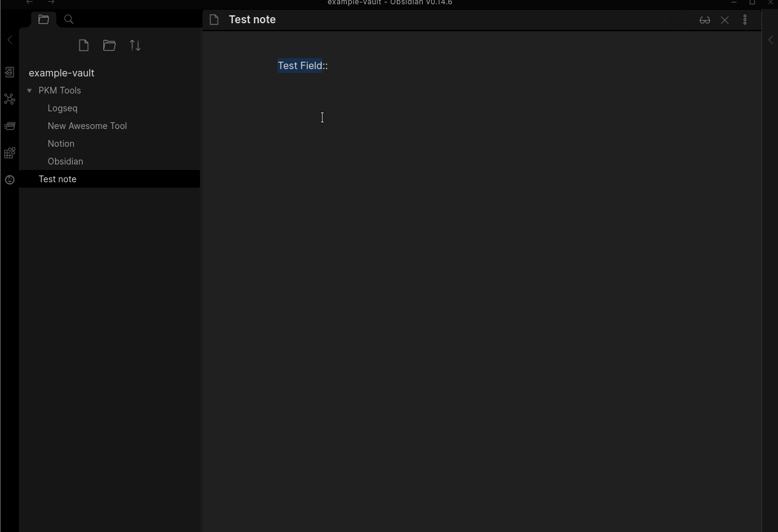Click the example-vault title

tap(61, 73)
